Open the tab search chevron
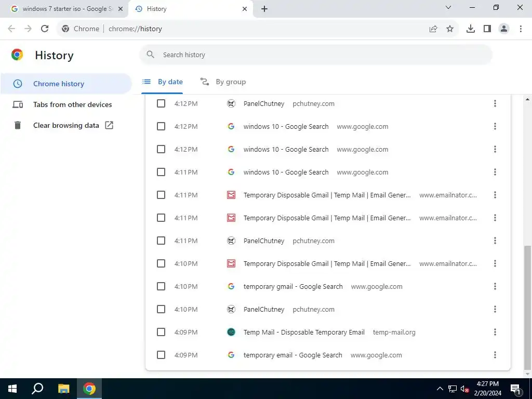 click(448, 7)
